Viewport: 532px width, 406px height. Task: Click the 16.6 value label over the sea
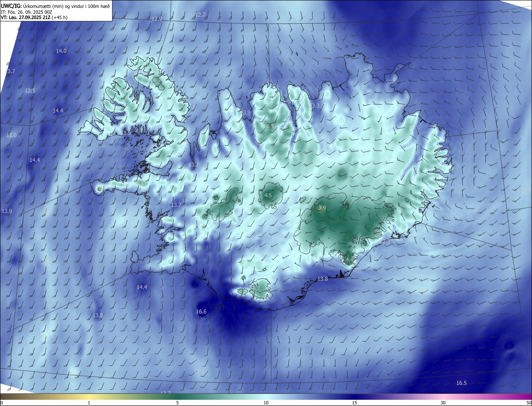(x=201, y=311)
